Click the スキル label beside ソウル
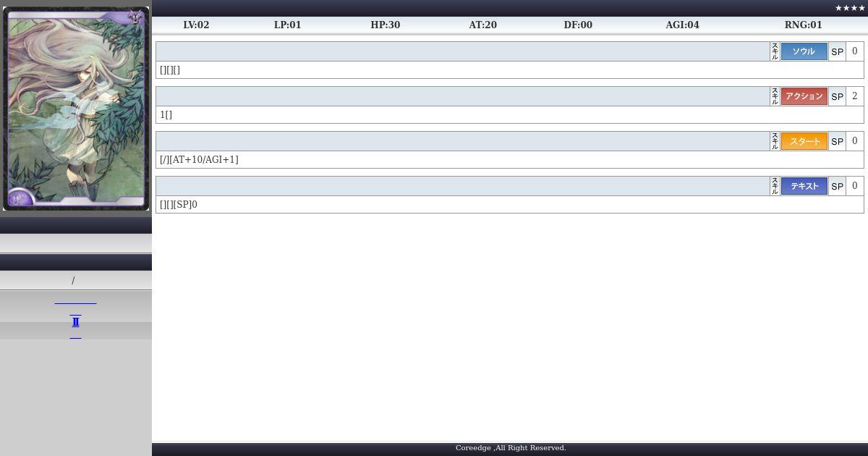This screenshot has height=456, width=868. point(775,51)
